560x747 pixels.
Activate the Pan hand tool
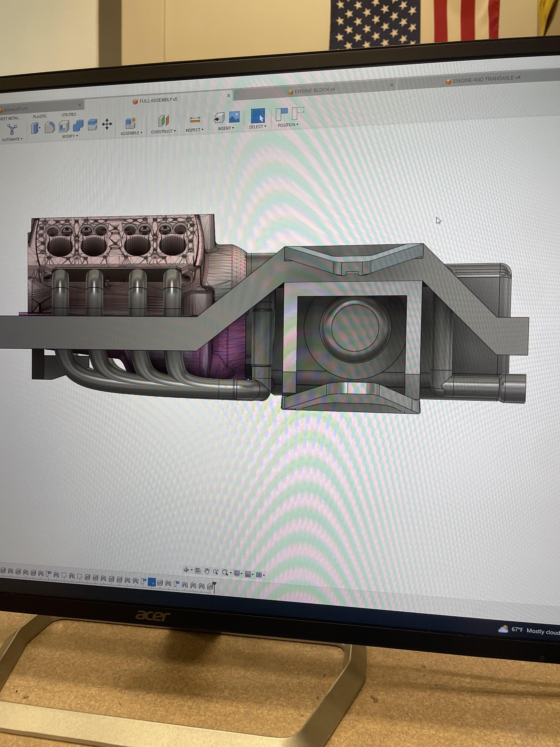click(207, 571)
